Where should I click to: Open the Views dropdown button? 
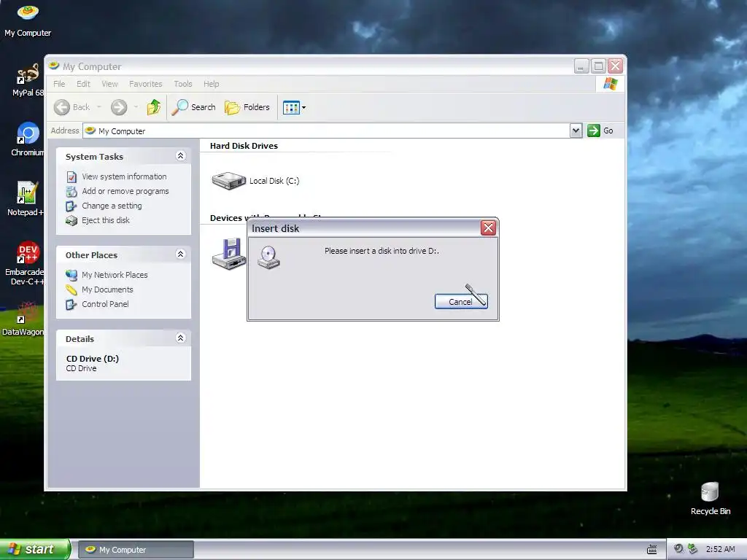pyautogui.click(x=294, y=108)
